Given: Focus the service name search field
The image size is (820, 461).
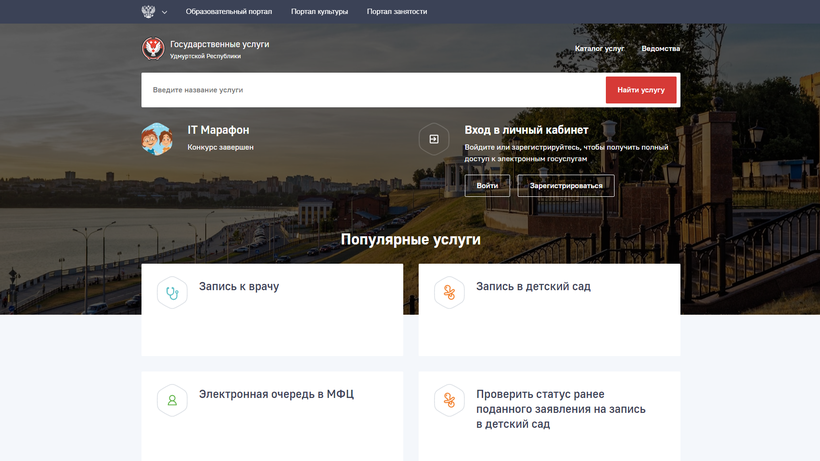Looking at the screenshot, I should click(x=373, y=90).
